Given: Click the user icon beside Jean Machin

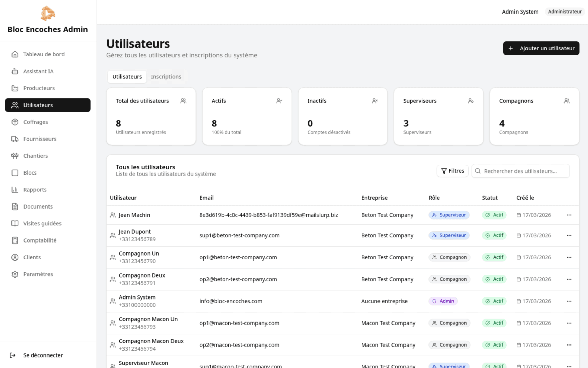Looking at the screenshot, I should 113,215.
